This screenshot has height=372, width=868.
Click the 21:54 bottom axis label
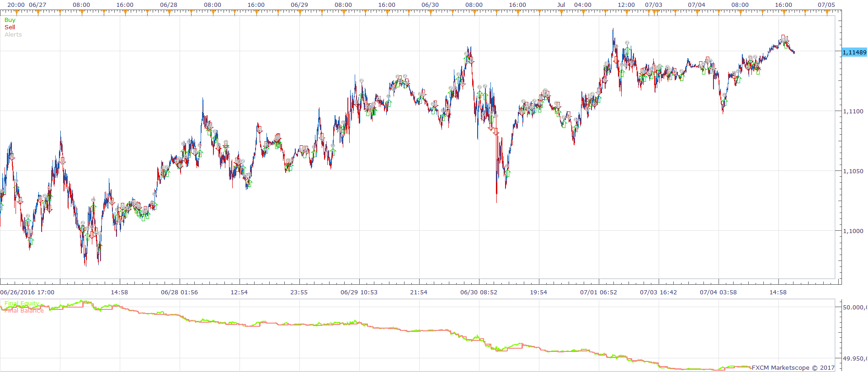tap(419, 292)
